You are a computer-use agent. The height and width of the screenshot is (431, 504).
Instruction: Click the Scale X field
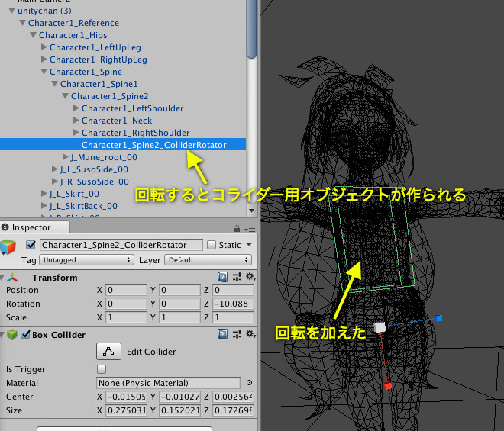pos(126,317)
